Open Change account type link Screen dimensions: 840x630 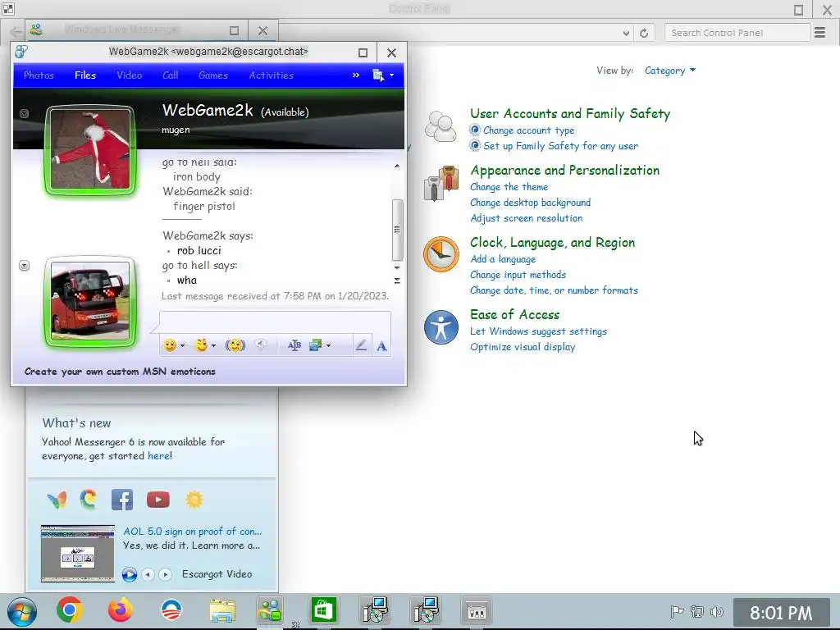(x=528, y=130)
